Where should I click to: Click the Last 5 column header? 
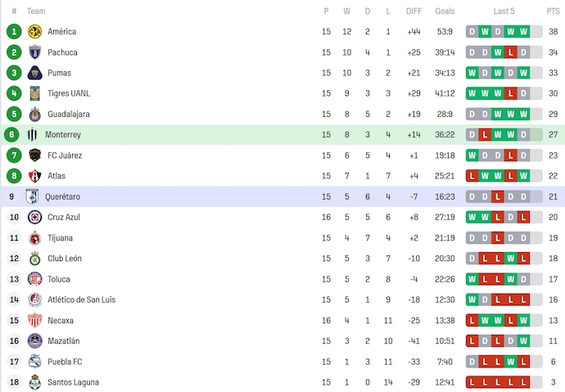[504, 11]
